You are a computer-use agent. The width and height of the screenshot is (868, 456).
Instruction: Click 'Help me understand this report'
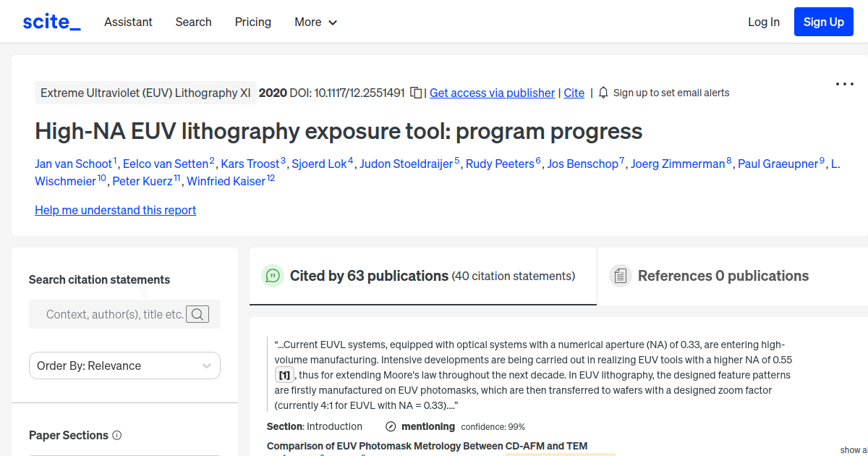coord(115,210)
